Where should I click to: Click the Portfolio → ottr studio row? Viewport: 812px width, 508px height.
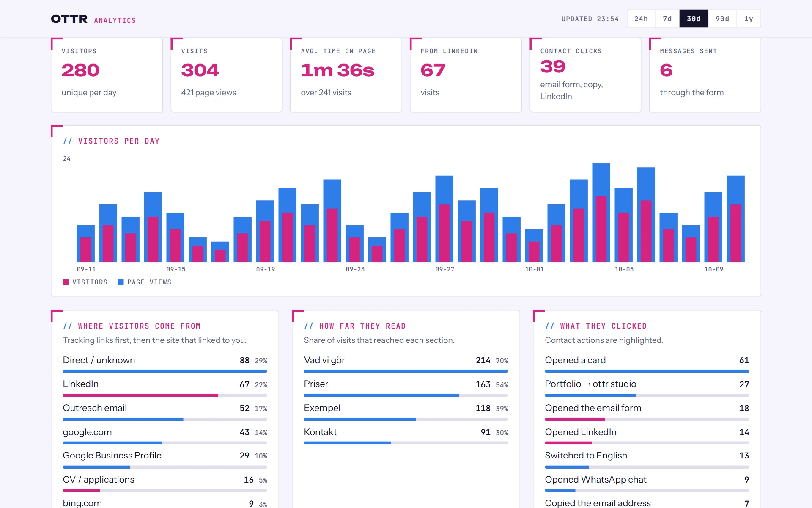647,387
